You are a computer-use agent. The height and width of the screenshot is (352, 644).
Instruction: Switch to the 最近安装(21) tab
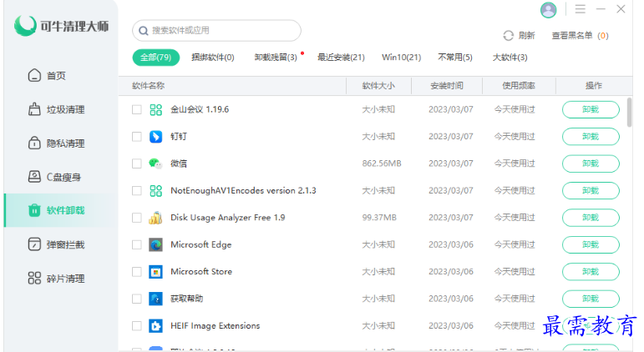[x=341, y=58]
